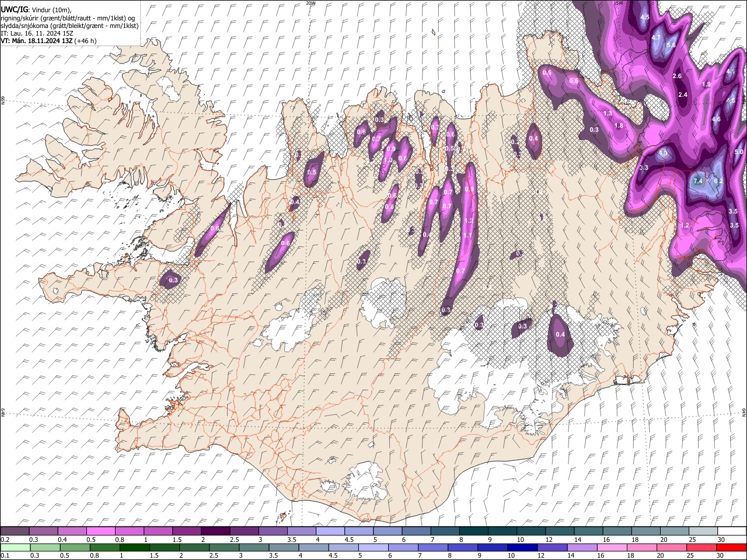
Task: Click the '0.9' value in the central snow band
Action: 470,190
